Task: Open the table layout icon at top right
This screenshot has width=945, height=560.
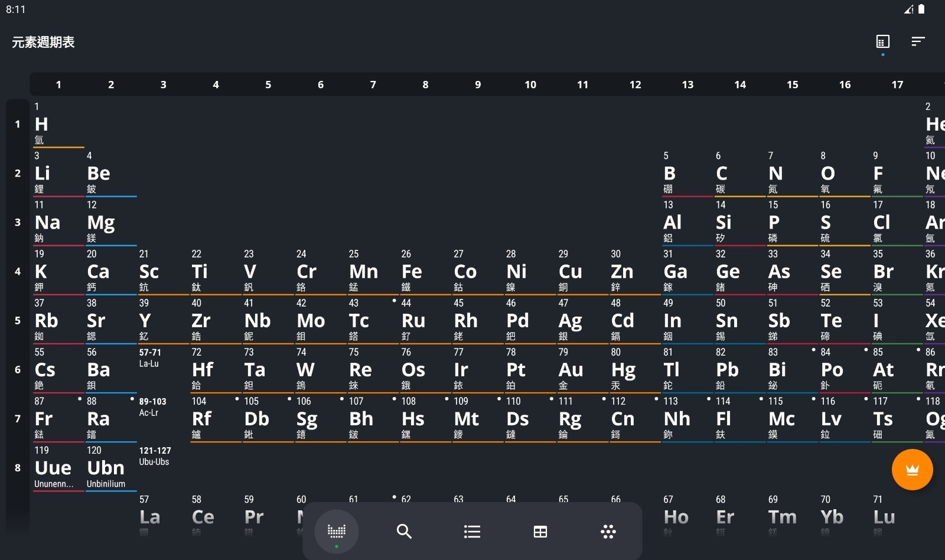Action: pyautogui.click(x=882, y=41)
